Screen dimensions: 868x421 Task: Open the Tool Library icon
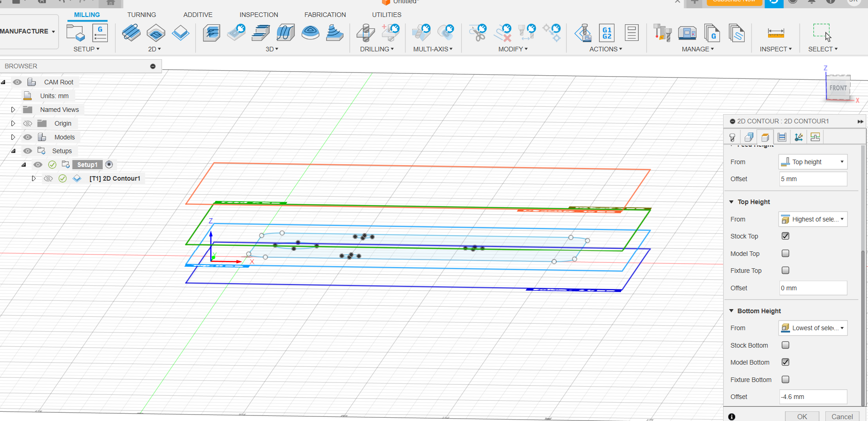663,33
